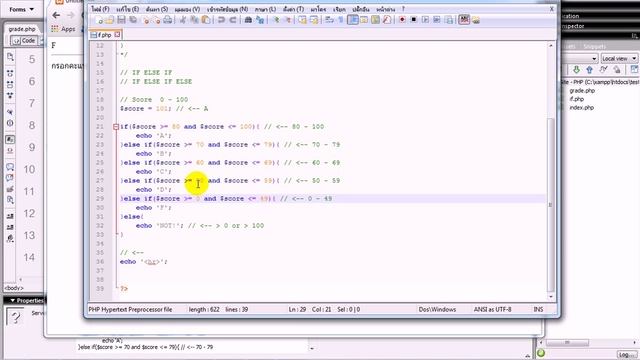Toggle the Word Wrap icon in Notepad++
Image resolution: width=640 pixels, height=360 pixels.
(329, 20)
